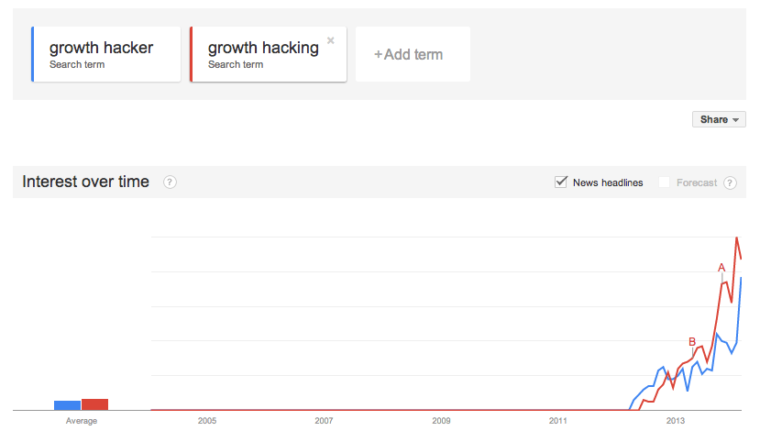Click Add term to add search

[408, 54]
